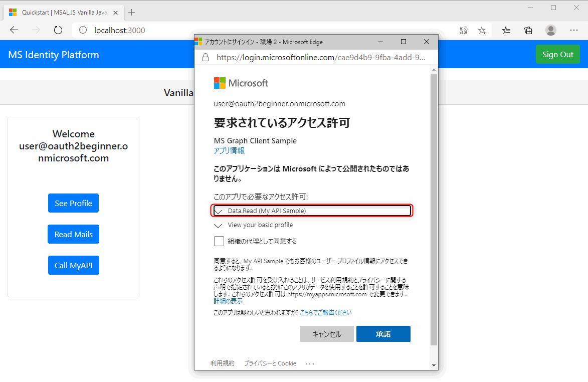Close the Quickstart MSAL.JS tab
Viewport: 588px width, 382px height.
(x=115, y=13)
